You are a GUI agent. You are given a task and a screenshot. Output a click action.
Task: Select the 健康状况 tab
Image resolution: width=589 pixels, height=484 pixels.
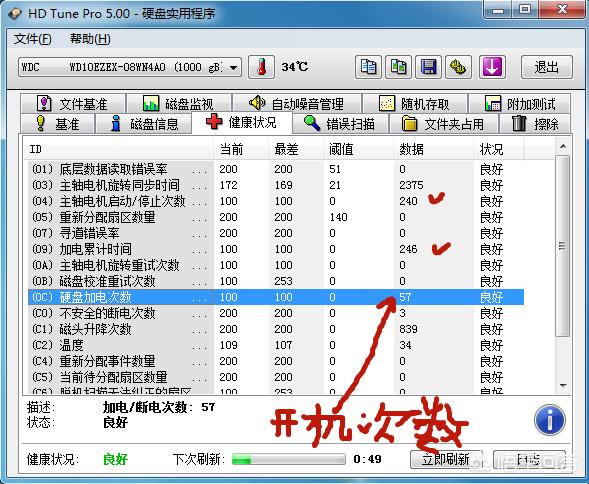click(x=242, y=122)
